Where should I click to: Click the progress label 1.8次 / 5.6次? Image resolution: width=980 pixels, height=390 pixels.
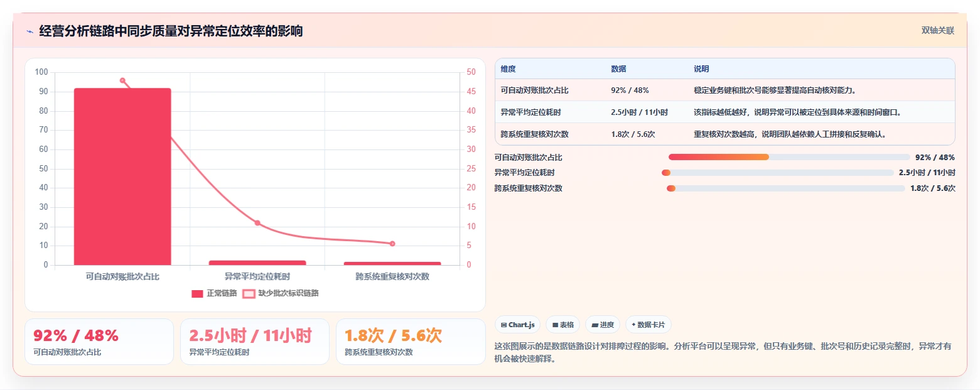[933, 188]
